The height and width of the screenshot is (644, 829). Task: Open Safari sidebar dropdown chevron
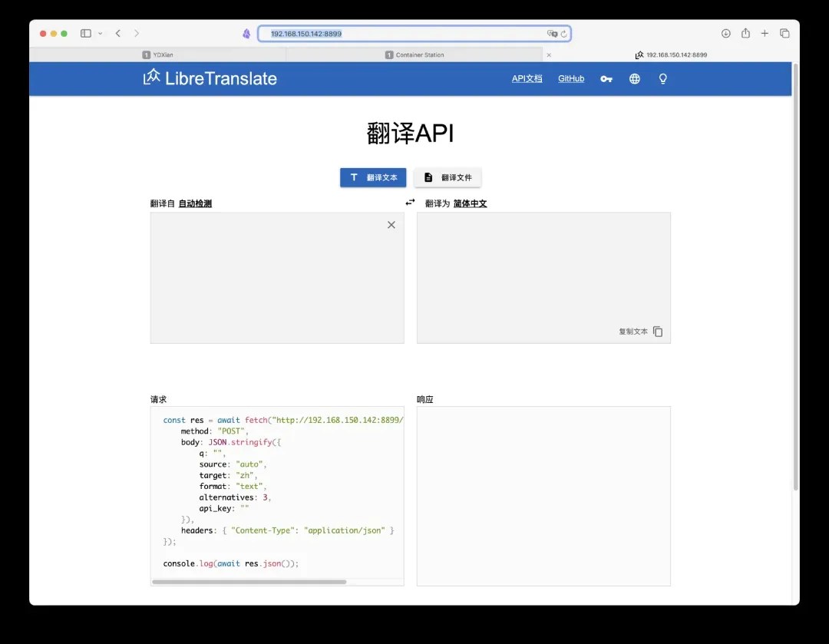[x=101, y=34]
